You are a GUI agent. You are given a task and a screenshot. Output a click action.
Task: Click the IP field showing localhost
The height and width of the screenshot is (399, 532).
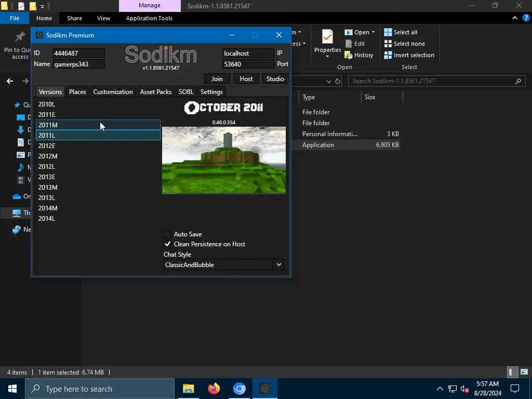point(248,54)
